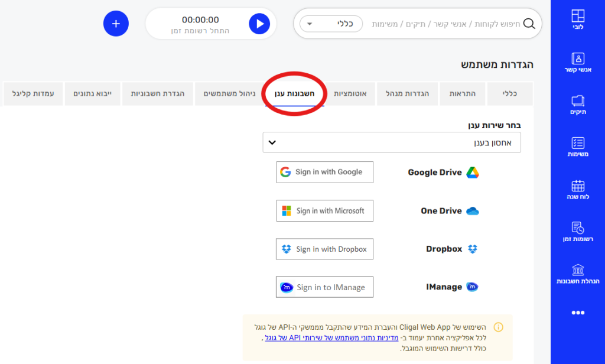Open Accounting (הנהלת חשבונות) sidebar icon

(x=578, y=274)
